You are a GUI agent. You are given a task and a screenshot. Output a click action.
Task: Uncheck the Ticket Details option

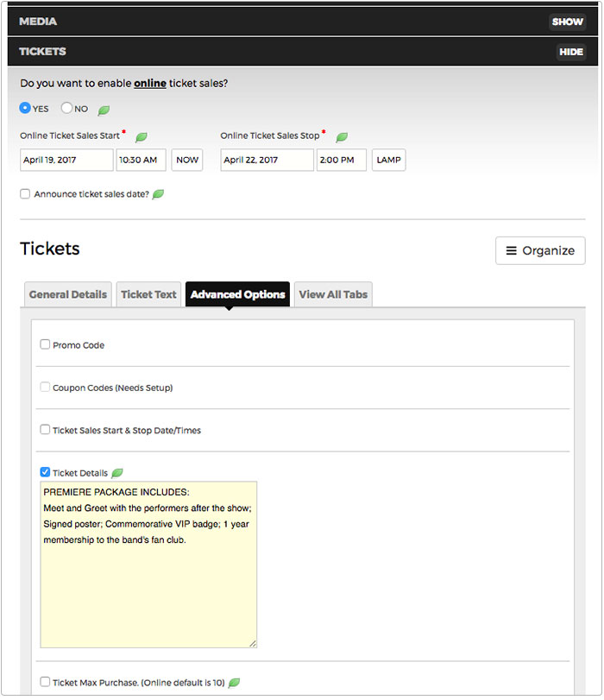coord(45,472)
